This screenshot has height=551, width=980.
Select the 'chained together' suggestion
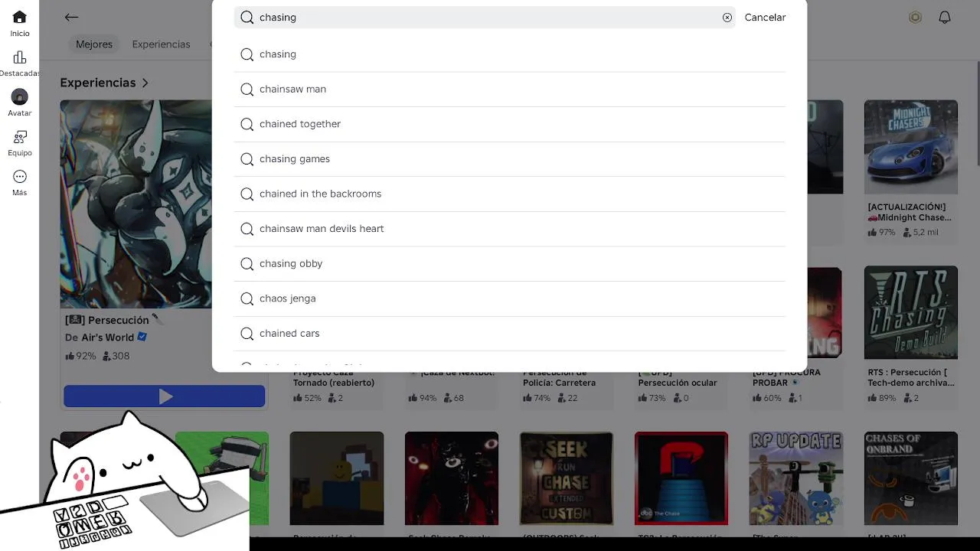click(510, 124)
